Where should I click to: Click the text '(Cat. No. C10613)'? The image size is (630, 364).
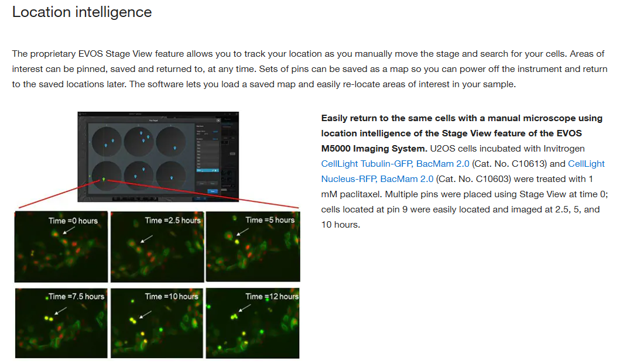[x=509, y=163]
